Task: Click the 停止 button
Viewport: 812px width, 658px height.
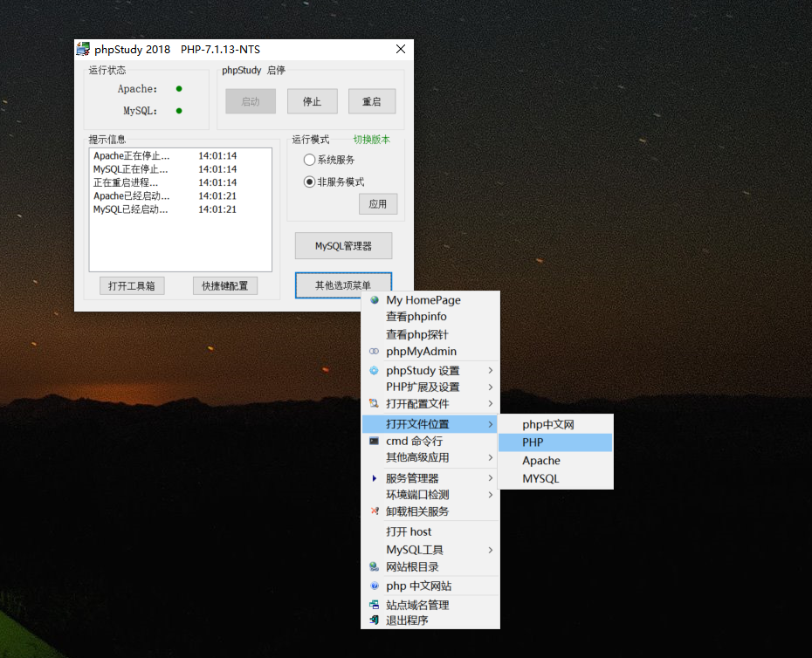Action: (313, 101)
